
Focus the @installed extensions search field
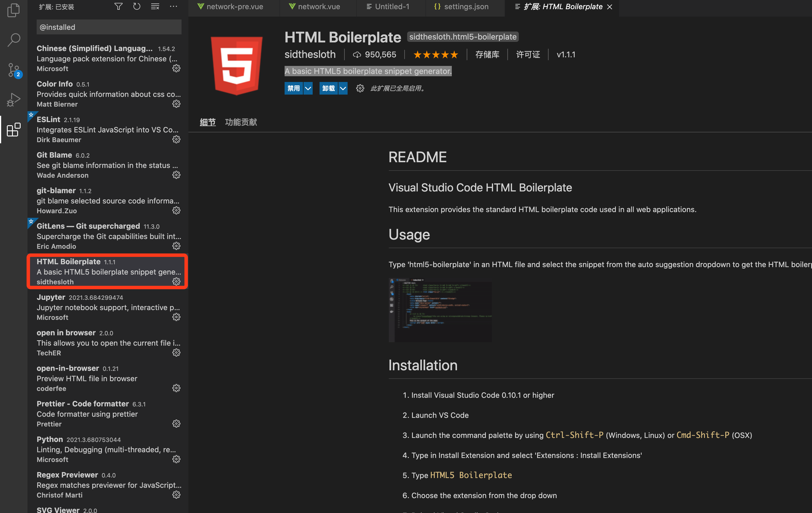[109, 27]
